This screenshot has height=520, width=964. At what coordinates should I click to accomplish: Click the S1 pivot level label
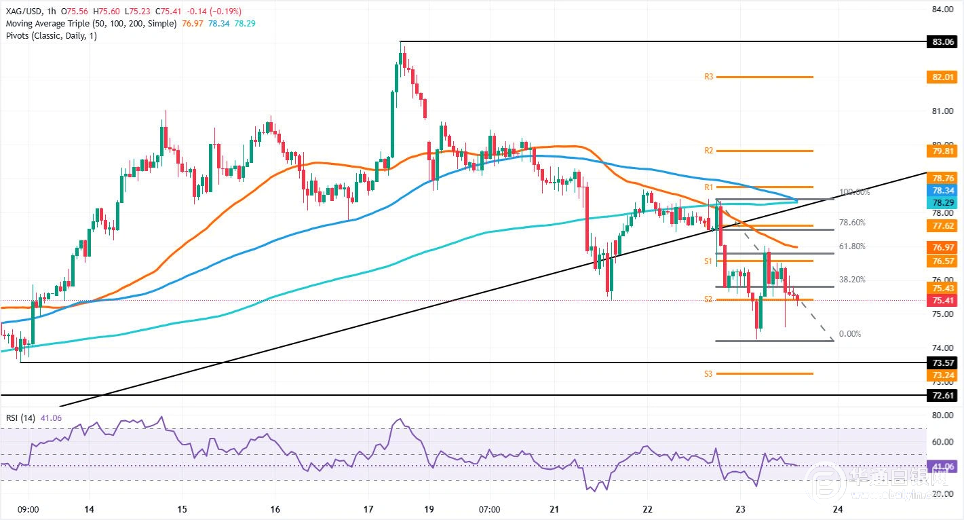pos(707,260)
